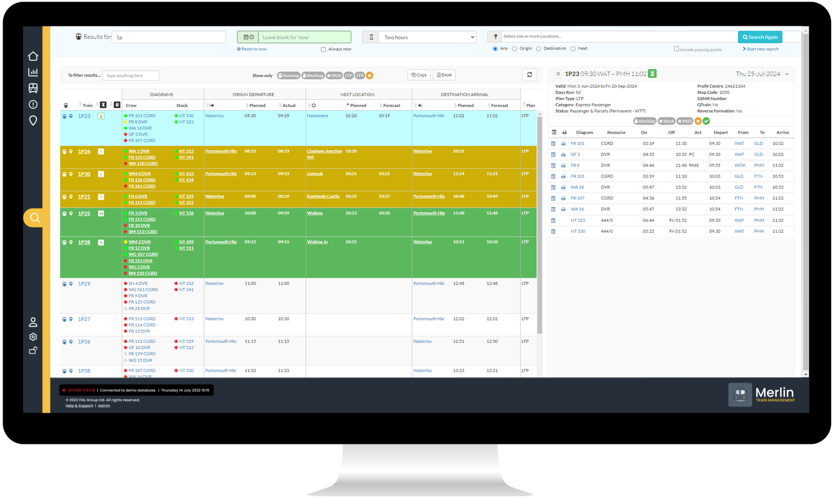Click the print icon for FR 101

click(x=564, y=144)
